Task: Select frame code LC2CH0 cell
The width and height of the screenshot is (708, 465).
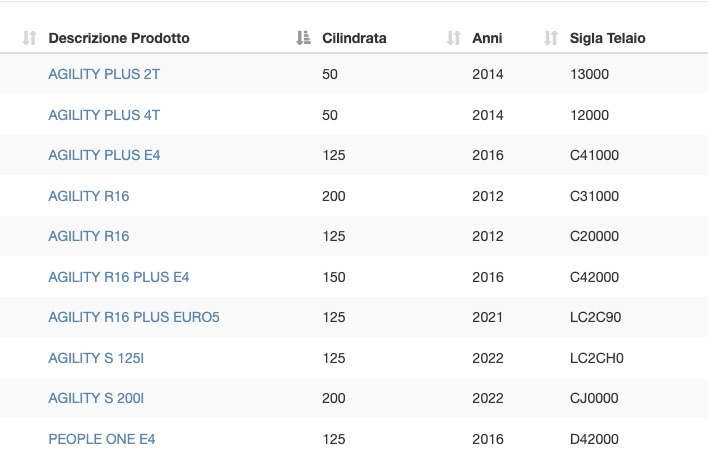Action: [x=596, y=358]
